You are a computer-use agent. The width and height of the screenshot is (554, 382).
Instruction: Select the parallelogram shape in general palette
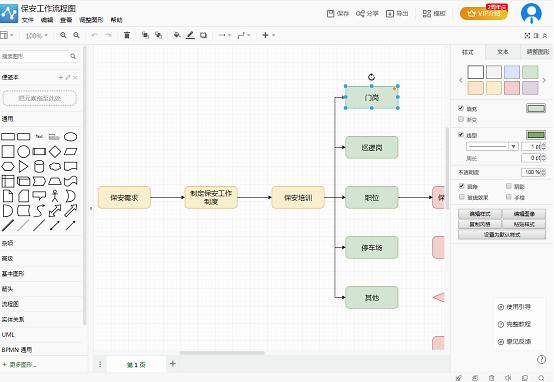pos(71,152)
